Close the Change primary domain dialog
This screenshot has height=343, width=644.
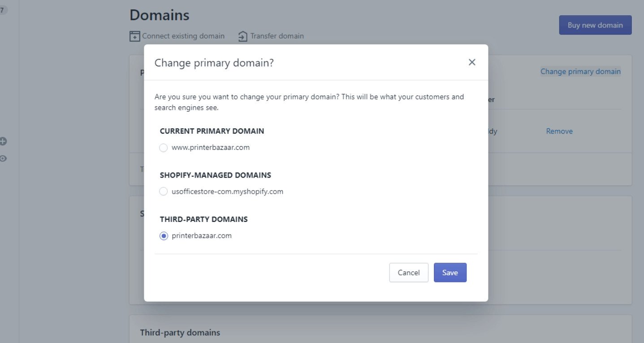(471, 62)
